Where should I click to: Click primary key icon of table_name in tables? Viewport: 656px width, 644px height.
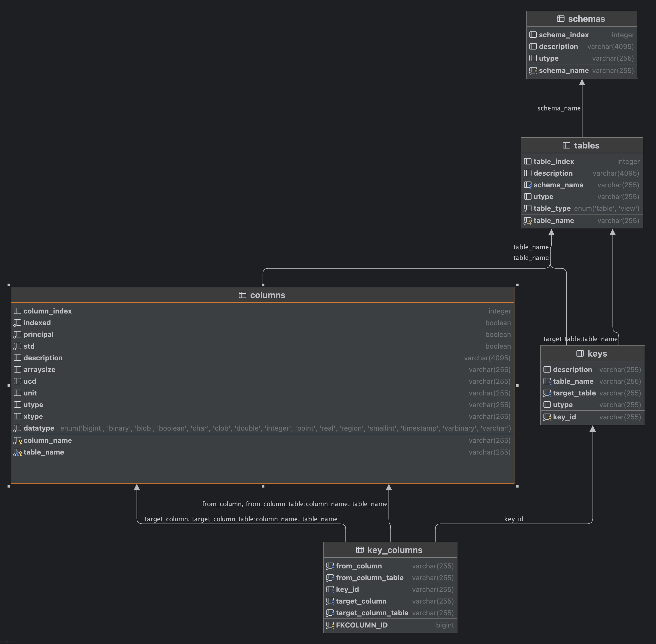pyautogui.click(x=528, y=221)
